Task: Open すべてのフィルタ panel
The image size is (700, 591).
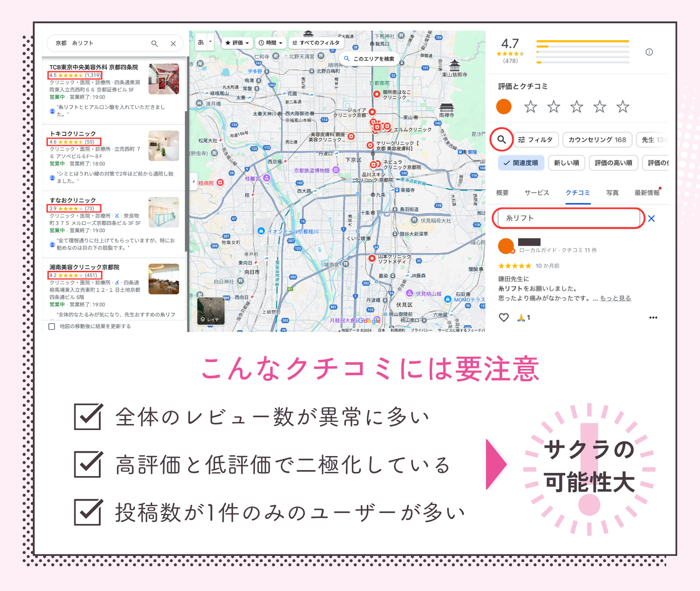Action: [316, 43]
